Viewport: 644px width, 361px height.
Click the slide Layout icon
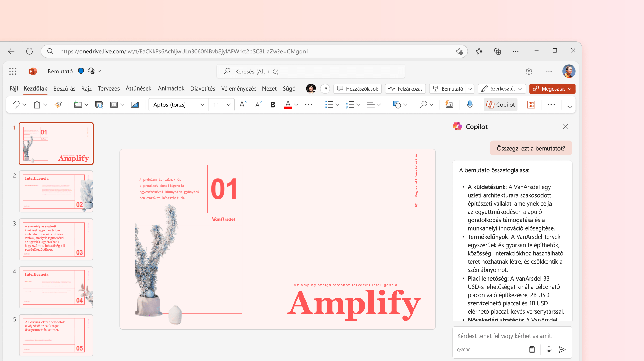tap(114, 104)
